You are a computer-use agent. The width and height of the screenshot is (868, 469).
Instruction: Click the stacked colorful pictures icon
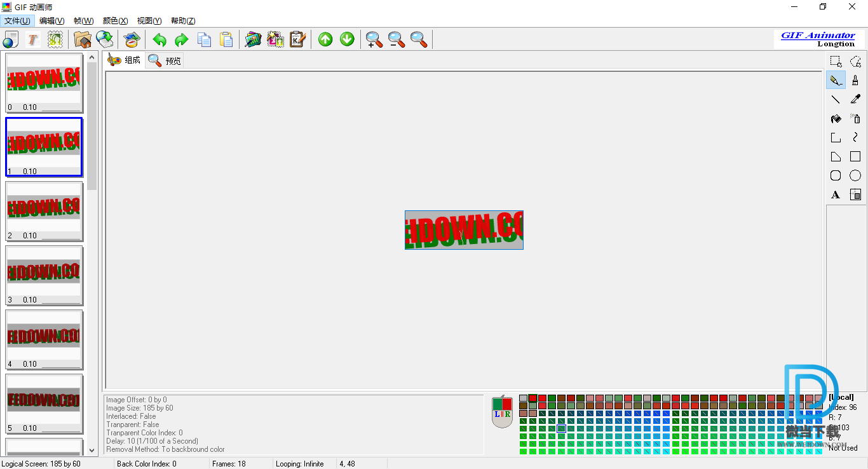click(254, 39)
